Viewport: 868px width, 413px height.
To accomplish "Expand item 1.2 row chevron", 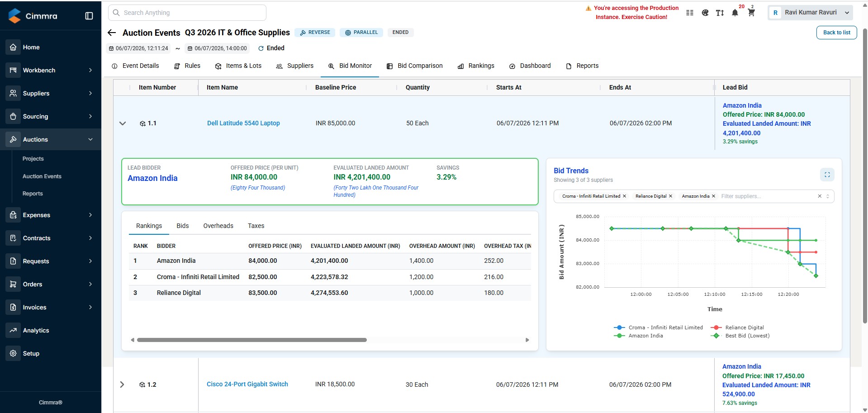I will click(122, 385).
